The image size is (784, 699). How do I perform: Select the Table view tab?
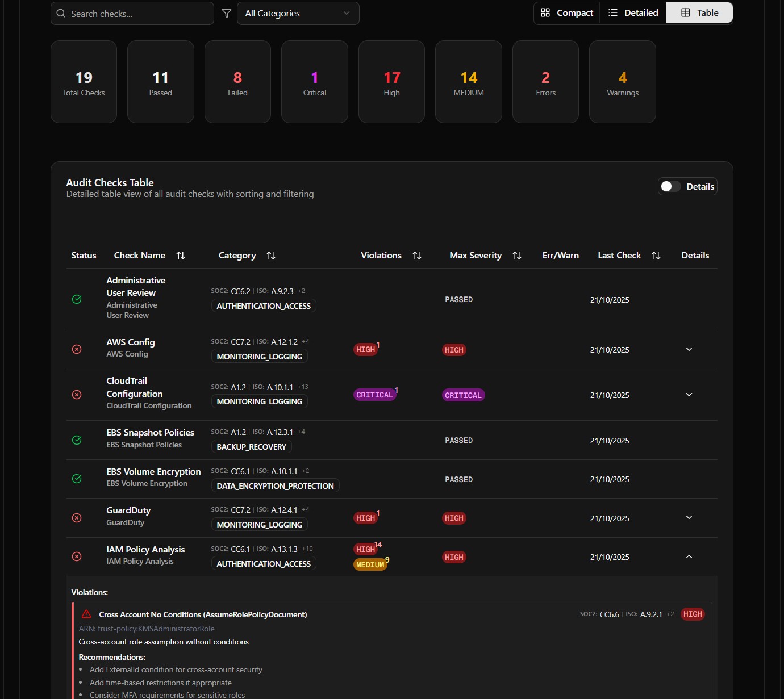tap(699, 12)
